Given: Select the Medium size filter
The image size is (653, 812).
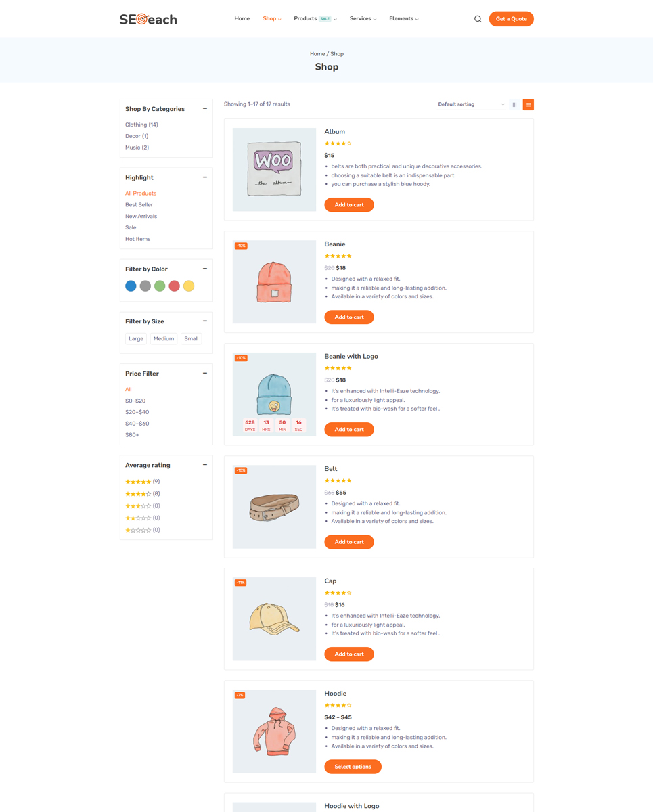Looking at the screenshot, I should click(x=164, y=339).
